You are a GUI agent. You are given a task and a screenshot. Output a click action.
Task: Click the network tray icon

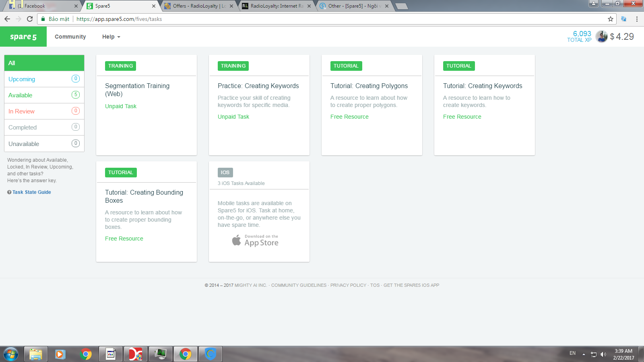point(594,354)
